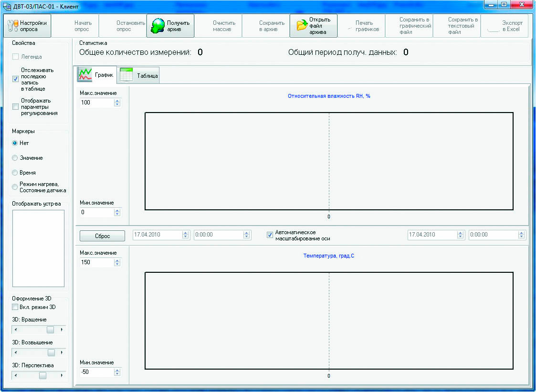The height and width of the screenshot is (392, 536).
Task: Open the Настройки опроса settings button
Action: [x=27, y=26]
